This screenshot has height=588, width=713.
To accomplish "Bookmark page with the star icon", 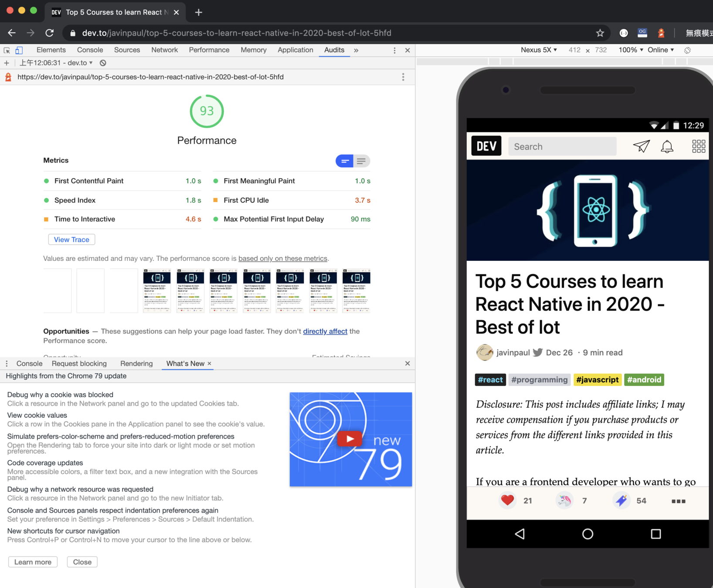I will coord(600,33).
